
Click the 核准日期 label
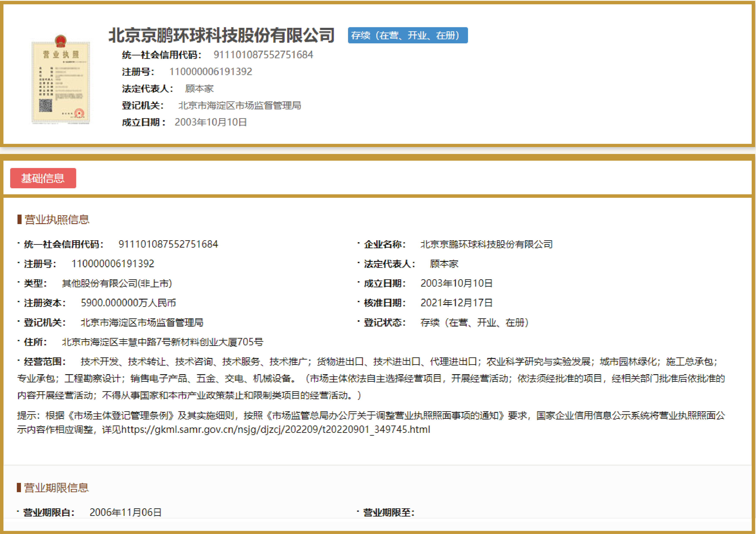(x=385, y=303)
